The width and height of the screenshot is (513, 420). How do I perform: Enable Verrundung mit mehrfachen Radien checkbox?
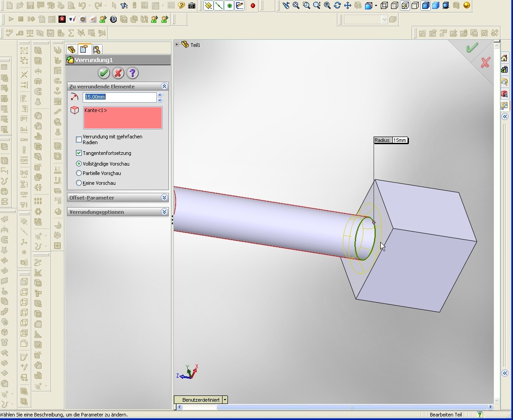[x=79, y=139]
